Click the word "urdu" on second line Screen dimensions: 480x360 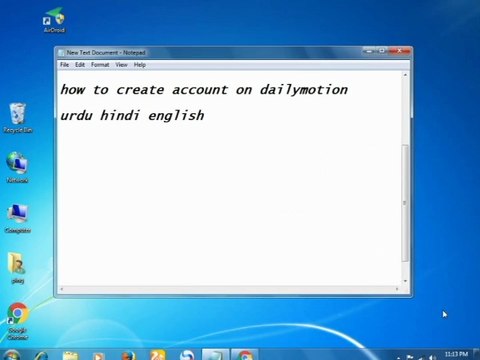click(x=76, y=116)
